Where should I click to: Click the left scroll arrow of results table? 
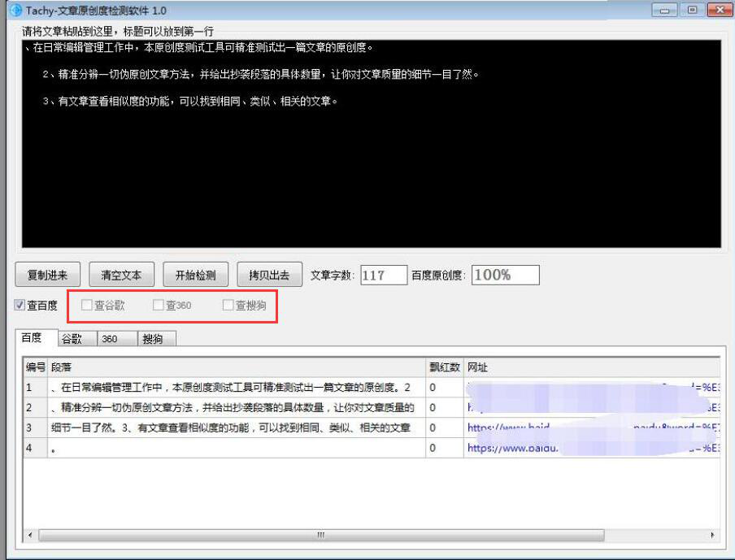pyautogui.click(x=30, y=535)
